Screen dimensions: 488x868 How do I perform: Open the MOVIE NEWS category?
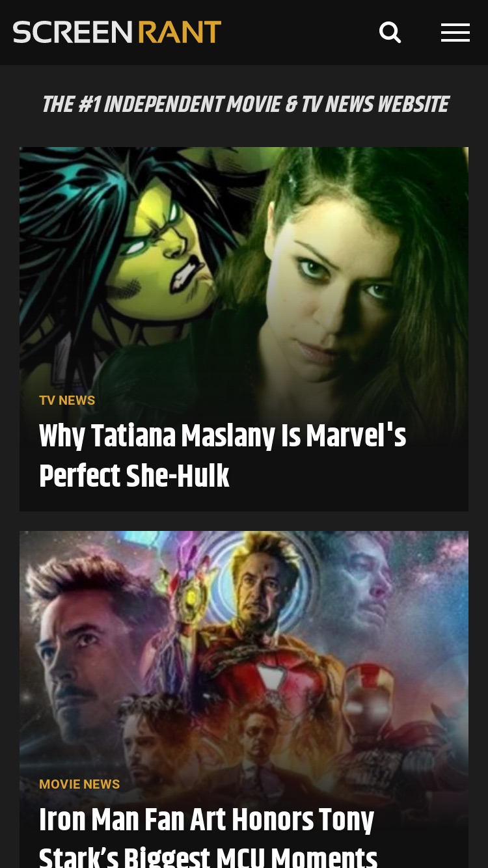[x=79, y=784]
